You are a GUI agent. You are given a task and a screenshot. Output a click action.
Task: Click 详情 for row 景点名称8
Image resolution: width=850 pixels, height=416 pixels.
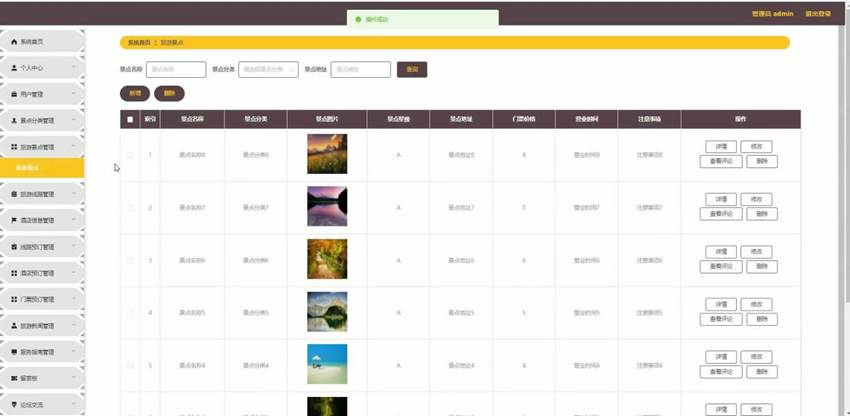coord(721,146)
